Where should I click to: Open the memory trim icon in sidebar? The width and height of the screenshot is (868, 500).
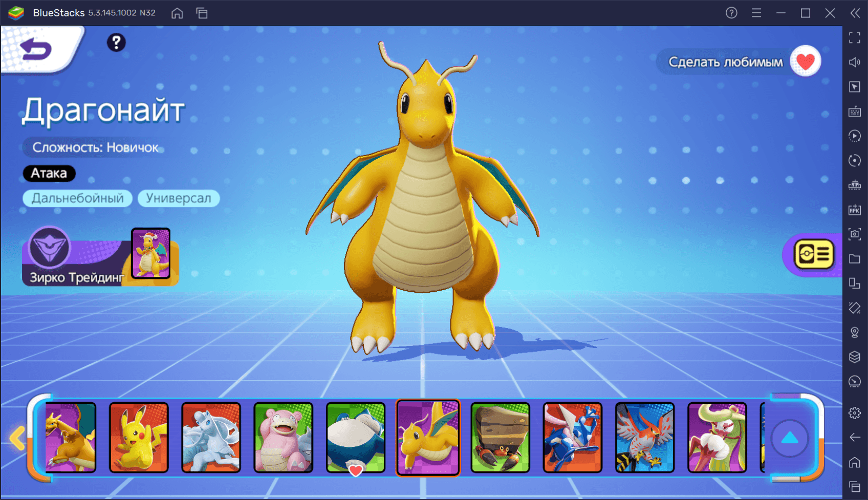tap(855, 185)
